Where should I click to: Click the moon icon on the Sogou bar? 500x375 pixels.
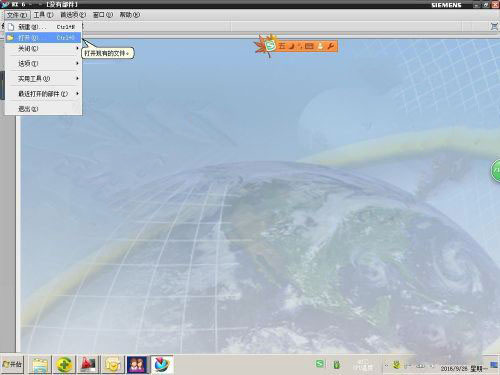[291, 46]
